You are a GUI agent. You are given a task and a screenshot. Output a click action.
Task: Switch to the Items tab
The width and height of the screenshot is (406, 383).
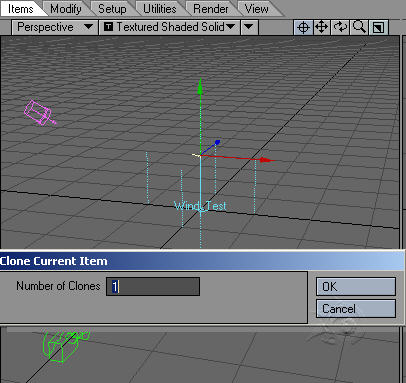21,9
